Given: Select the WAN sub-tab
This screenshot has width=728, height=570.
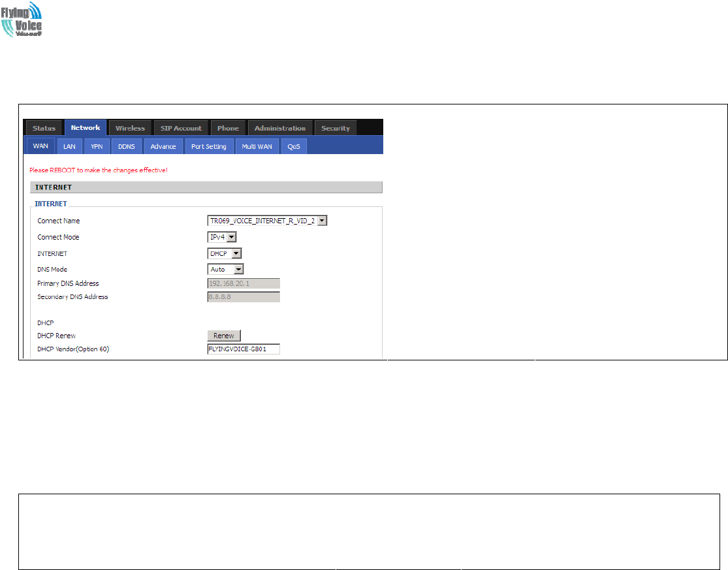Looking at the screenshot, I should tap(40, 146).
